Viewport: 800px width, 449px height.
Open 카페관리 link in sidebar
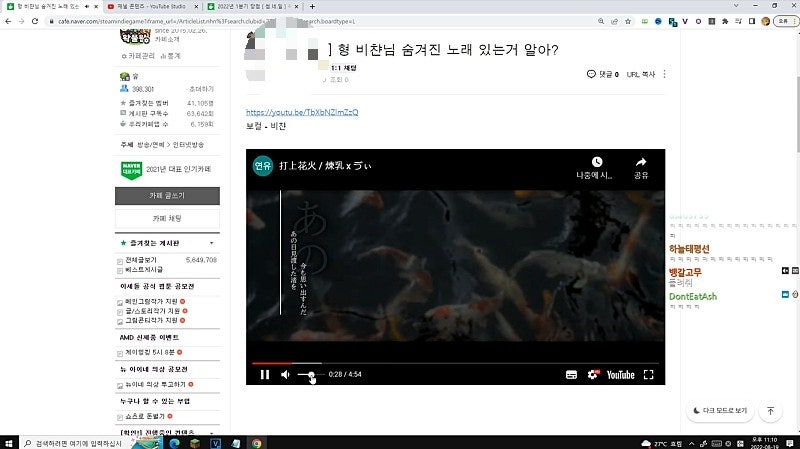coord(138,56)
